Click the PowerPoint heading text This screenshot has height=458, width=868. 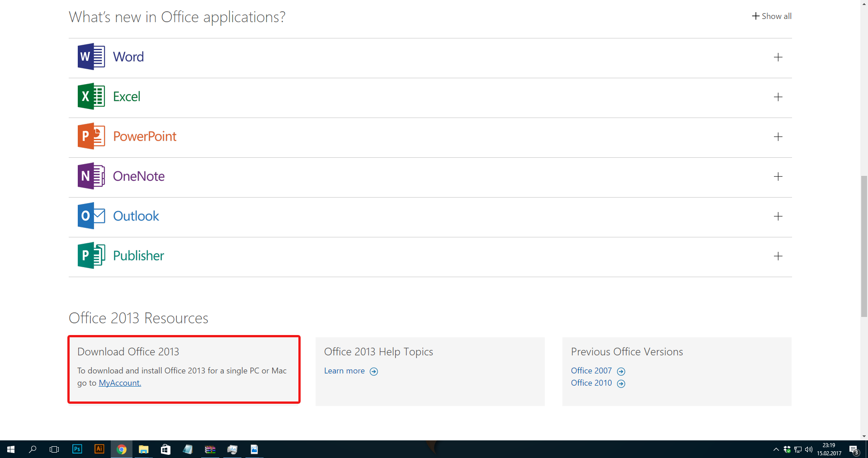(145, 137)
